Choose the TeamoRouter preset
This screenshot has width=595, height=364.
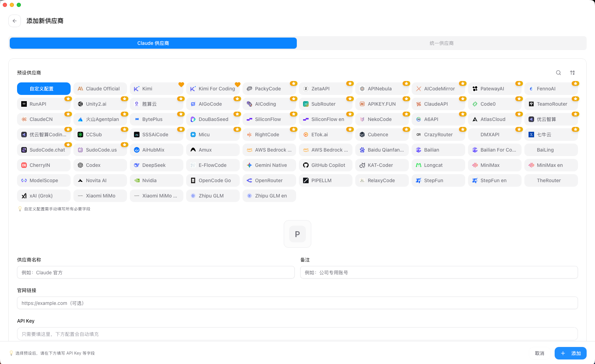pos(551,104)
